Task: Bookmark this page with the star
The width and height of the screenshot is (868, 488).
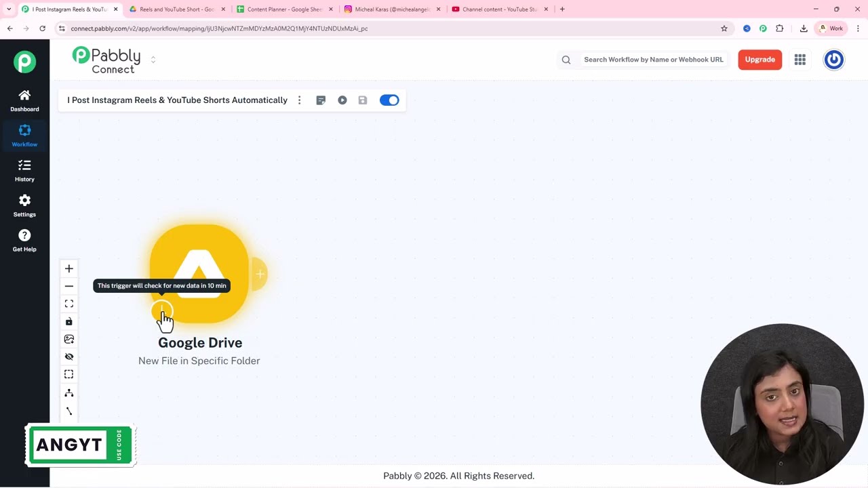Action: 724,28
